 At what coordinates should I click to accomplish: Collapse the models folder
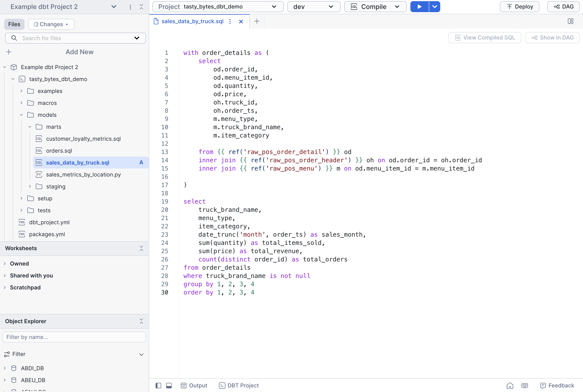[x=22, y=115]
